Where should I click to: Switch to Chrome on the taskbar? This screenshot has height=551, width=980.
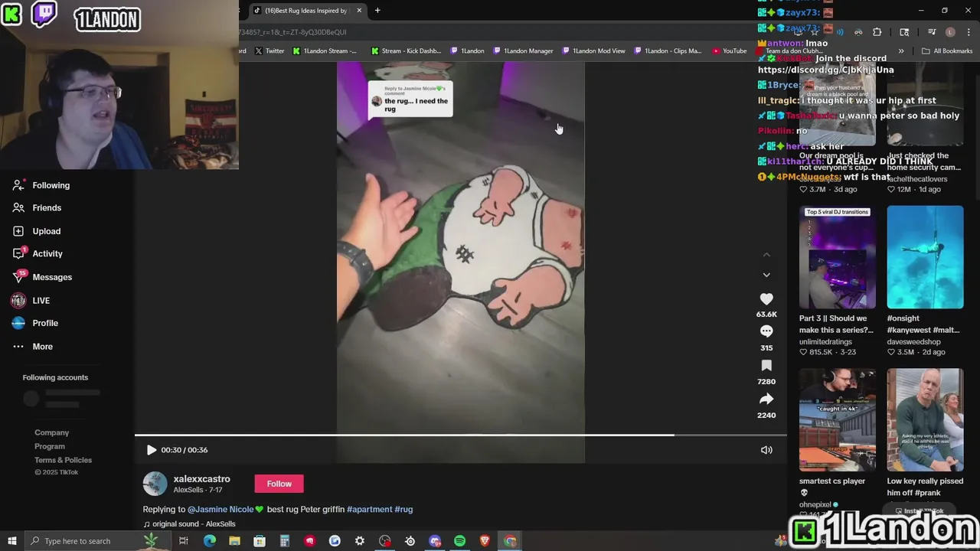(510, 541)
